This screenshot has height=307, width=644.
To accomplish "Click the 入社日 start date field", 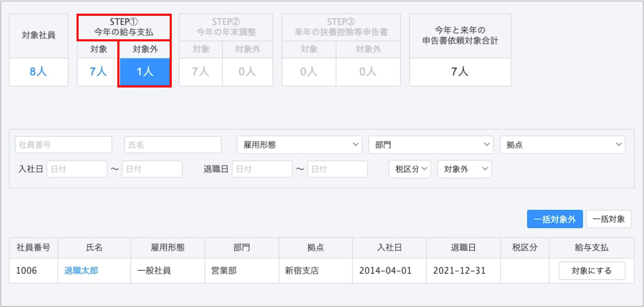I will [x=77, y=169].
